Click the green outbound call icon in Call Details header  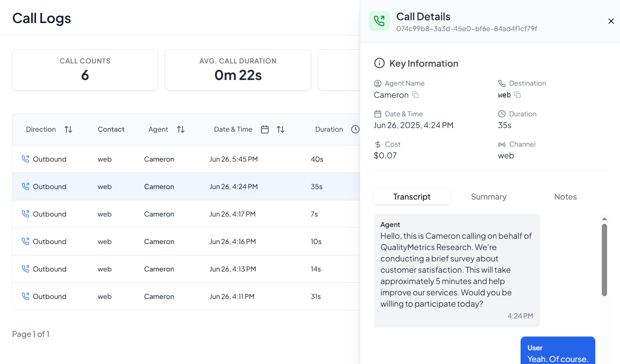pyautogui.click(x=379, y=21)
